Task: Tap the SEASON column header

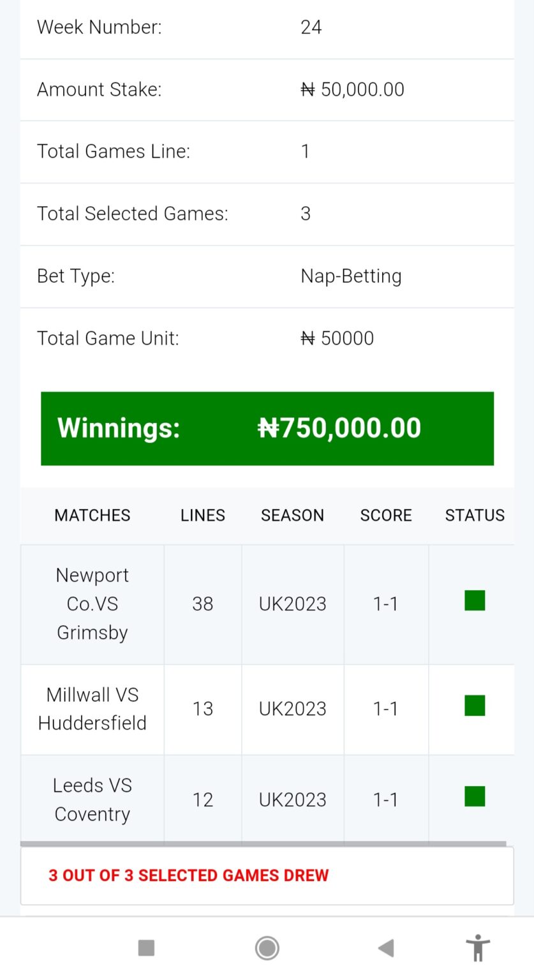Action: pyautogui.click(x=292, y=516)
